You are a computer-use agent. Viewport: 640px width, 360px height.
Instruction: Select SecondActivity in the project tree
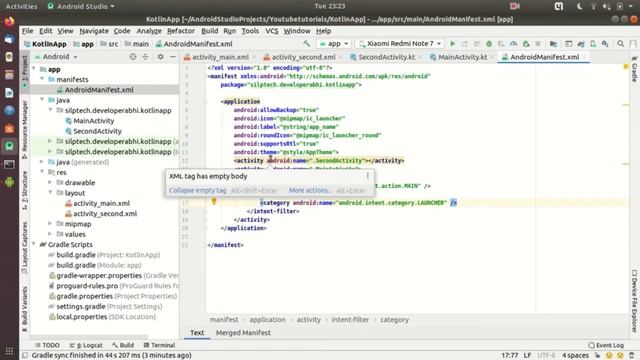(x=97, y=131)
